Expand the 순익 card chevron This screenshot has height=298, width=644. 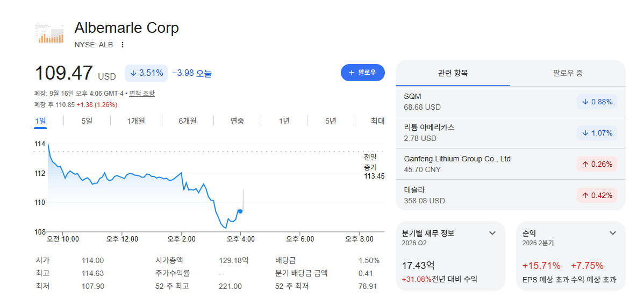point(613,233)
